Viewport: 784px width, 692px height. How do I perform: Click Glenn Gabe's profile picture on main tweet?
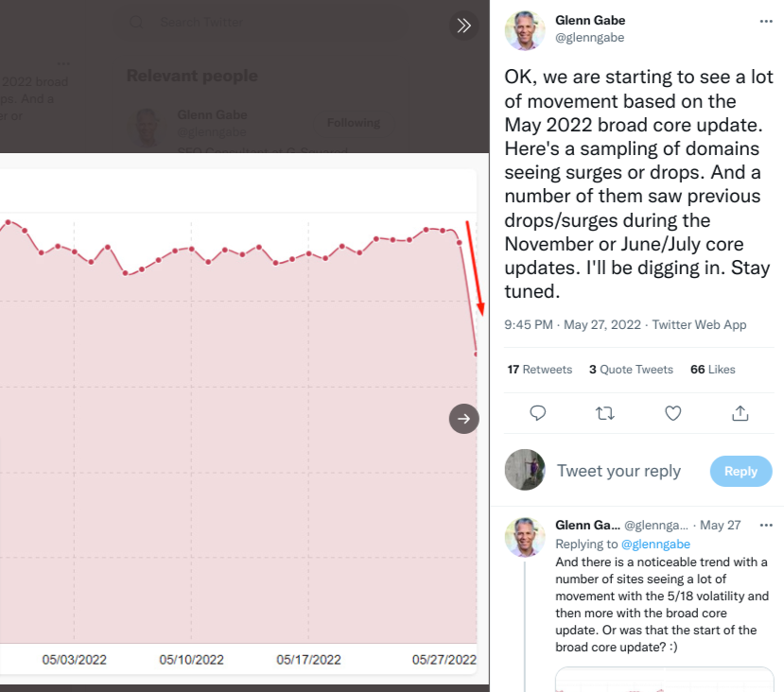click(525, 30)
